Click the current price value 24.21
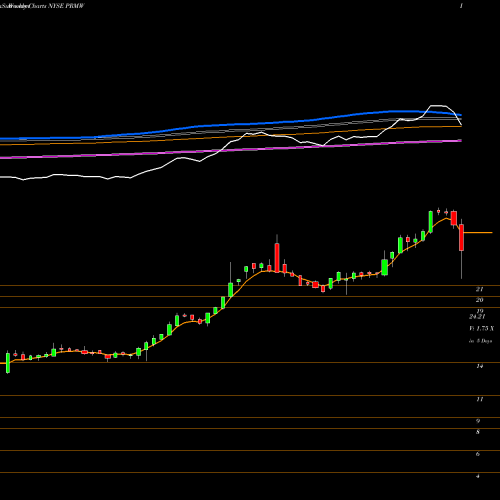 pos(477,316)
